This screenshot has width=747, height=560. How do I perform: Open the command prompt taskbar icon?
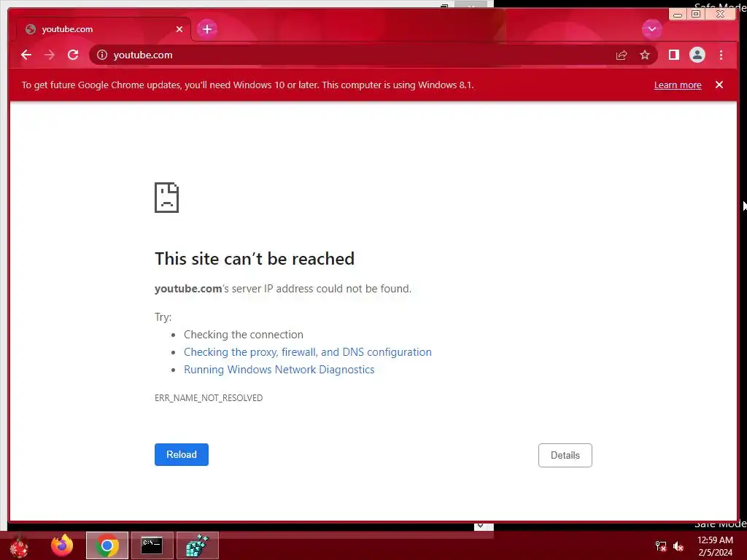click(x=152, y=545)
